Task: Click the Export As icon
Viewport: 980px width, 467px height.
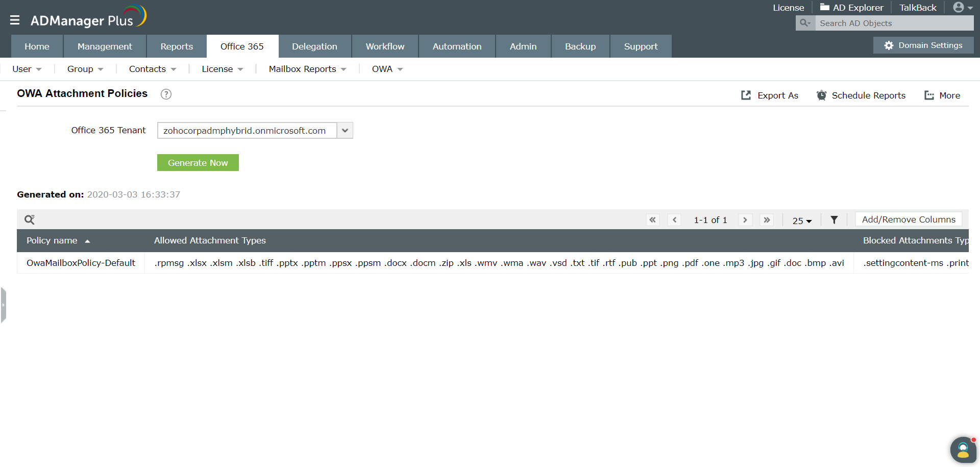Action: tap(746, 95)
